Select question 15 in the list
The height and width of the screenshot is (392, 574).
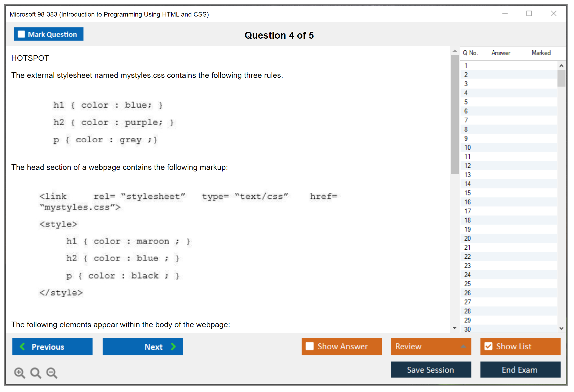[467, 193]
